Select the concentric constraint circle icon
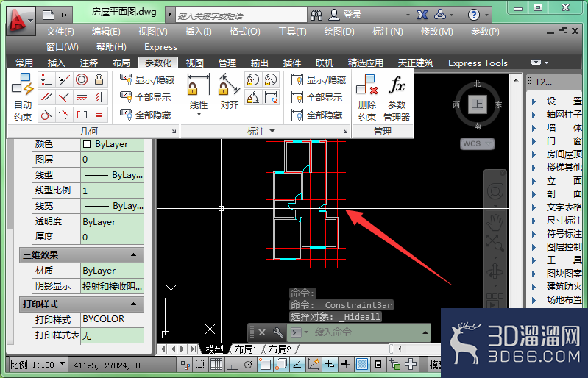This screenshot has height=378, width=588. point(82,79)
